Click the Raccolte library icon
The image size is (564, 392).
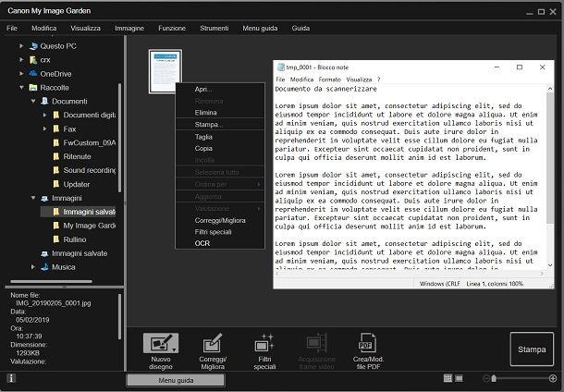[x=33, y=88]
